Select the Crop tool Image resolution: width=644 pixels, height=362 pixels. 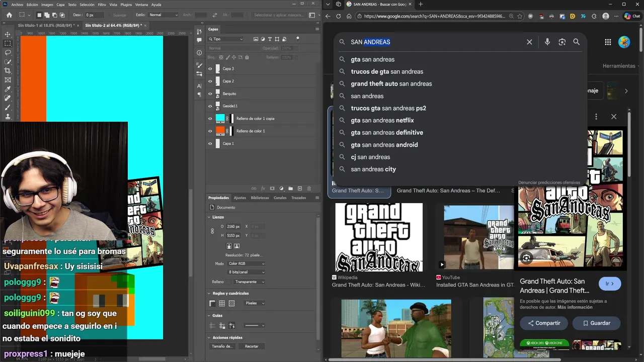coord(8,71)
